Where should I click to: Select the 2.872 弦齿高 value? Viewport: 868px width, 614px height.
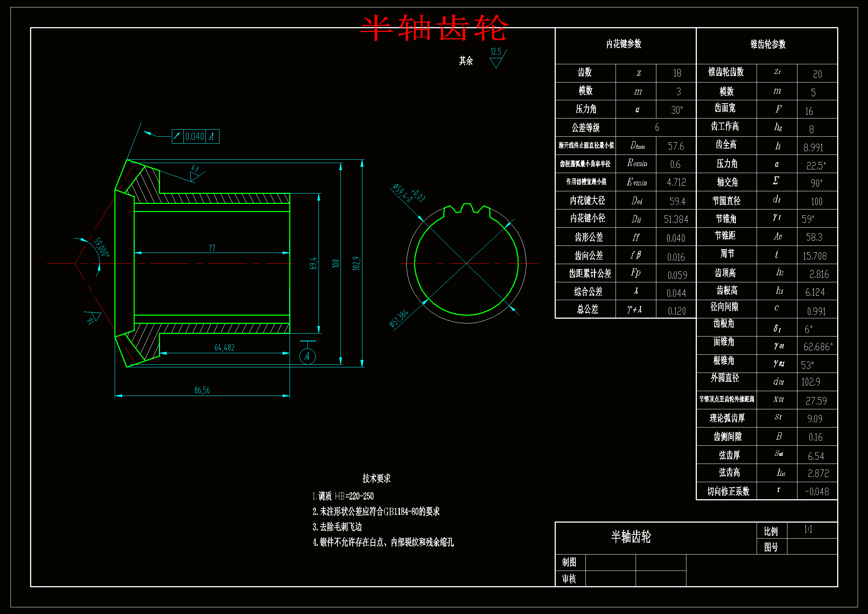tap(819, 473)
